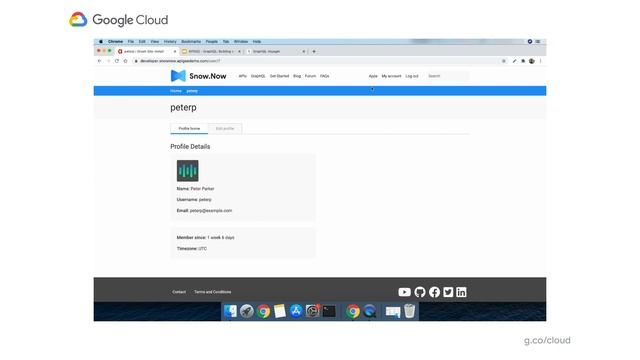This screenshot has width=640, height=360.
Task: Switch to the Edit profile tab
Action: click(x=225, y=129)
